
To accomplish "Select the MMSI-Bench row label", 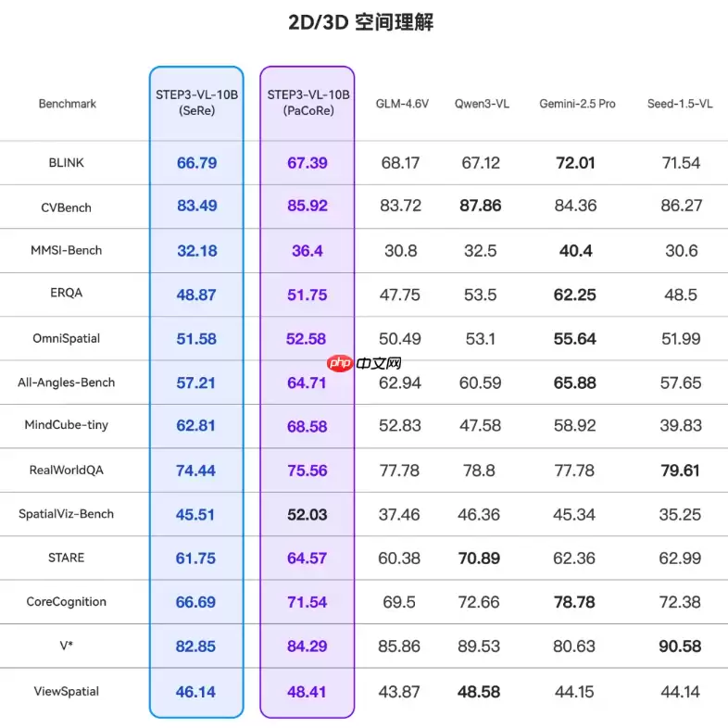I will 67,251.
